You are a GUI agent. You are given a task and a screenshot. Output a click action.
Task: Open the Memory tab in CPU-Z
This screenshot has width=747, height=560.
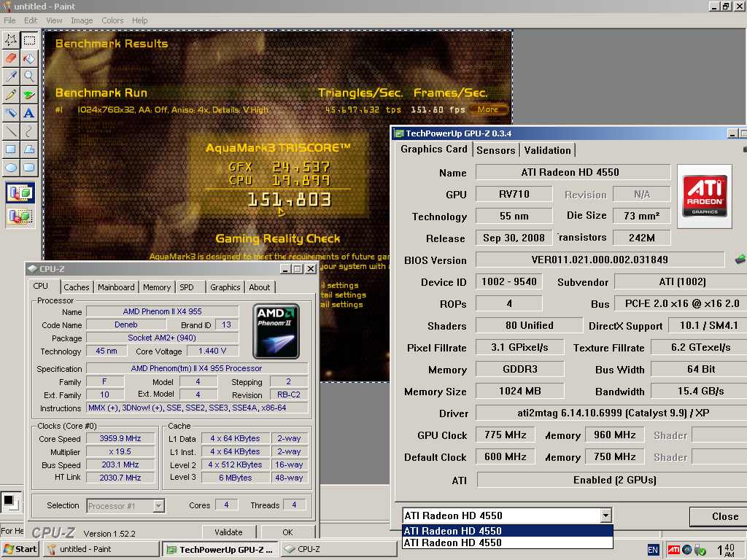156,287
